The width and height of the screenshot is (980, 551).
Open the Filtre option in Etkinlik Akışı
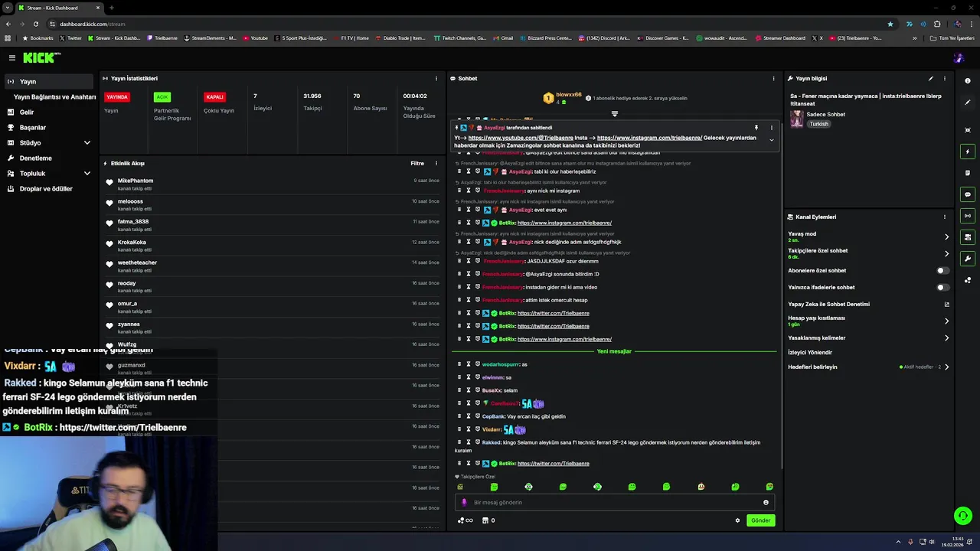(x=417, y=163)
